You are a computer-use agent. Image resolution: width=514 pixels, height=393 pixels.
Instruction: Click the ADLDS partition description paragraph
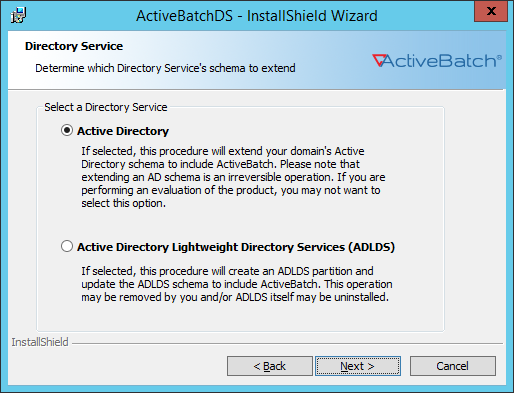[237, 284]
